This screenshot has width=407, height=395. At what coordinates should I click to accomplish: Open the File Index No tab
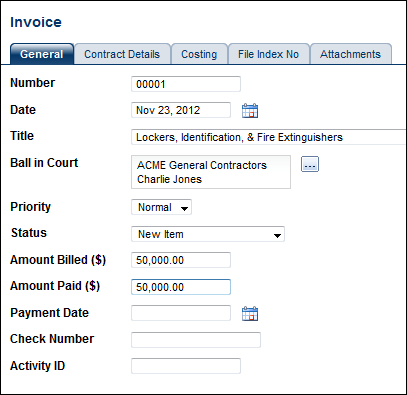(x=268, y=54)
